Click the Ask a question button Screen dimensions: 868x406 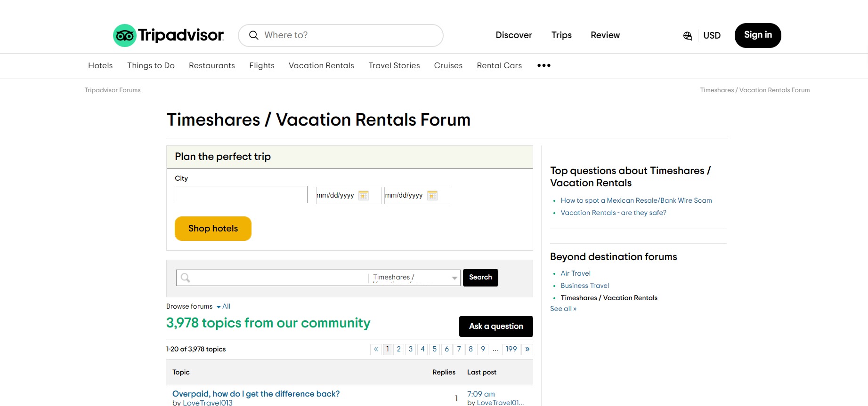(496, 326)
